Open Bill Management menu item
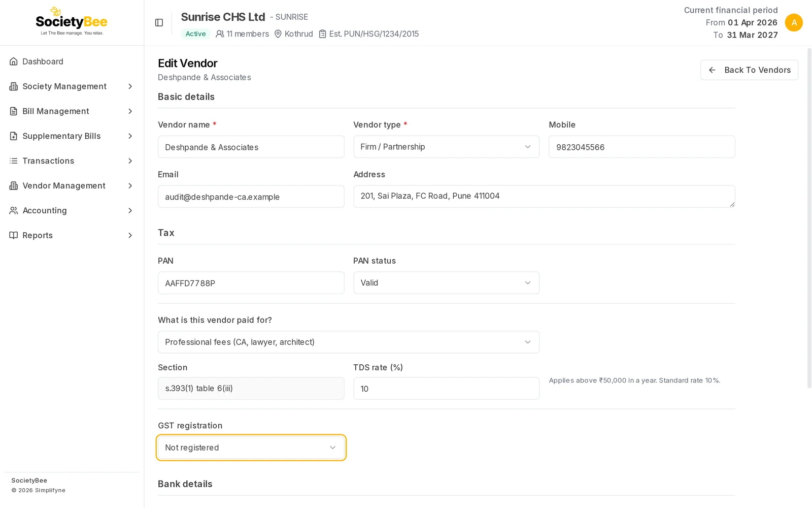 72,111
